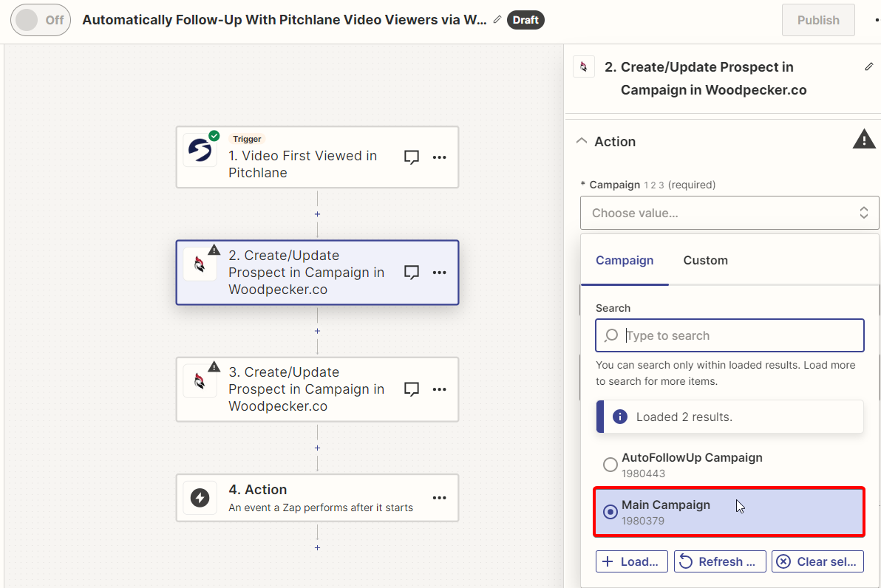The height and width of the screenshot is (588, 881).
Task: Open Pitchlane trigger step icon
Action: (200, 150)
